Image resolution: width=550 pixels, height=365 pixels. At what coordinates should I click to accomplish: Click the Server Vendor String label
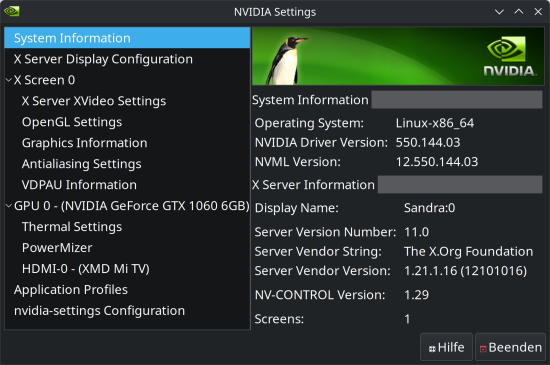[x=318, y=251]
